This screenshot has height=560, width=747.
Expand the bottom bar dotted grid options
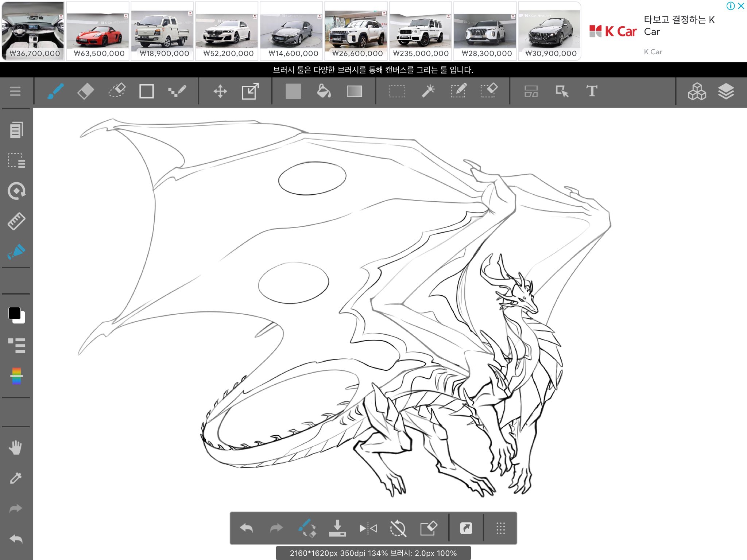coord(500,528)
